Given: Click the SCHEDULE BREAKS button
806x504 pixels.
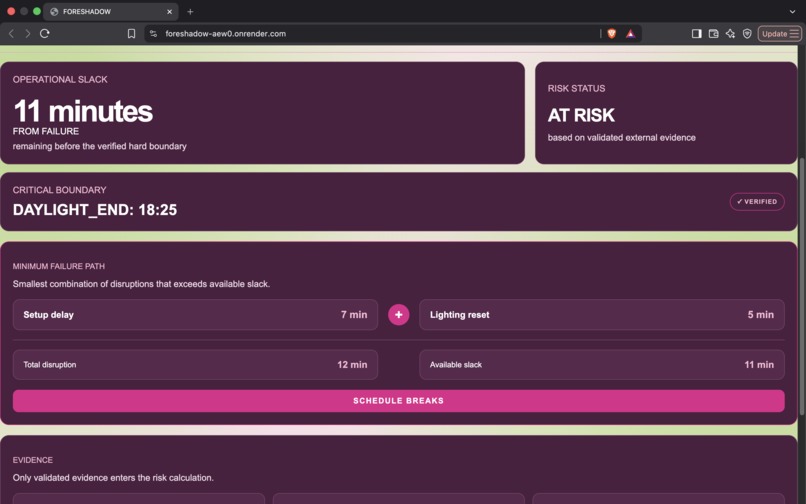Looking at the screenshot, I should [398, 401].
